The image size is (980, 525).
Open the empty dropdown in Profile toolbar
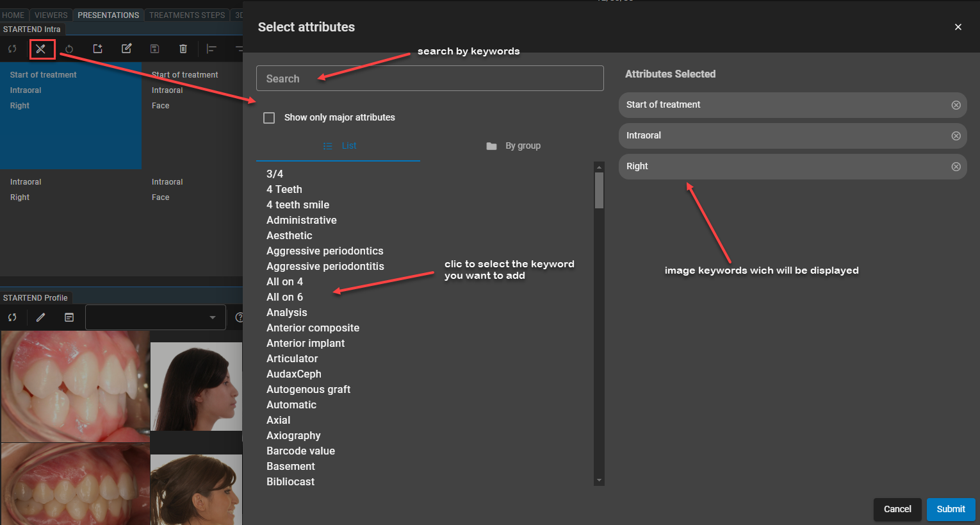[155, 317]
